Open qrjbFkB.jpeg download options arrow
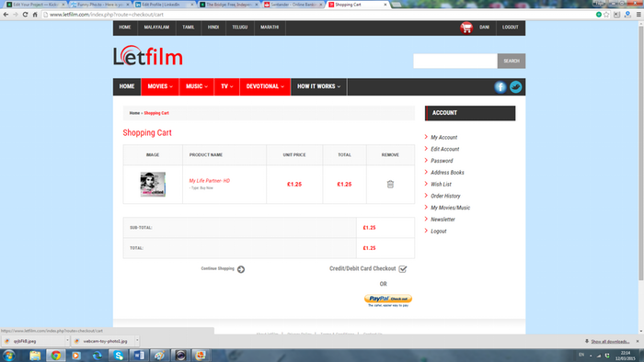644x362 pixels. [x=67, y=341]
